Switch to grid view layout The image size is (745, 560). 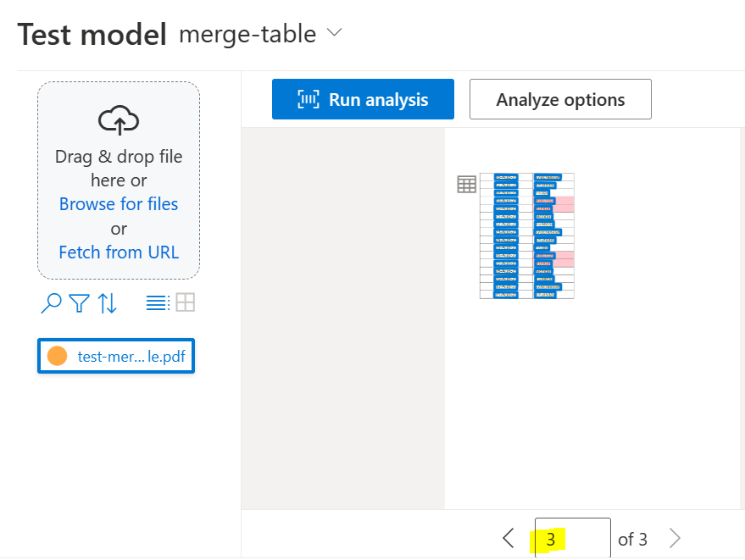click(x=186, y=302)
